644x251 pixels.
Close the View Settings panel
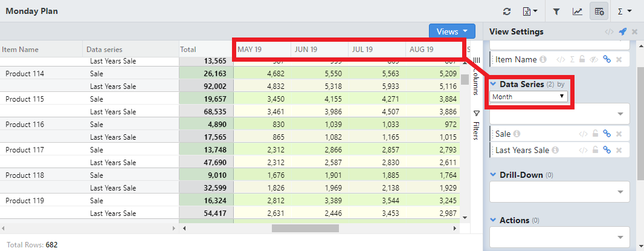point(634,32)
